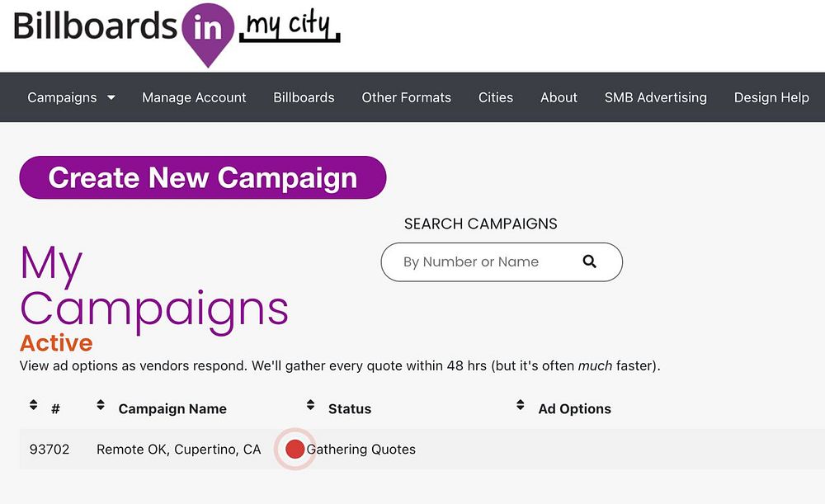Open SMB Advertising in nav bar
Screen dimensions: 825x504
[655, 97]
